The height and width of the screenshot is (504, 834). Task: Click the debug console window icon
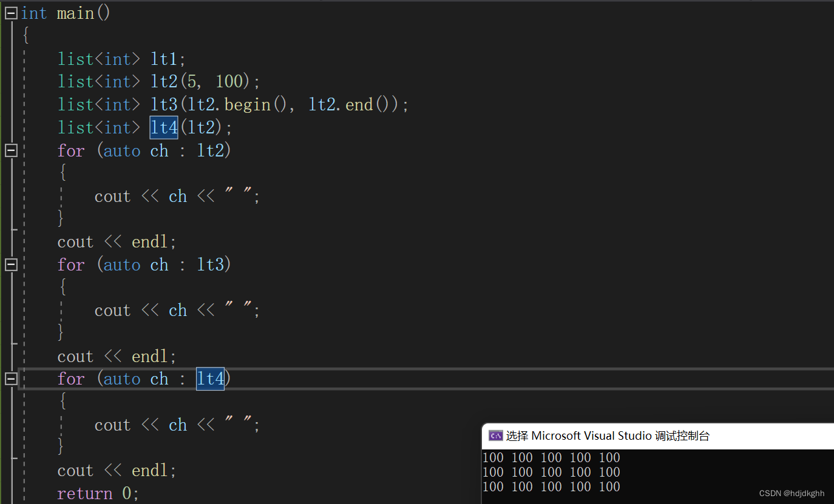click(x=495, y=435)
